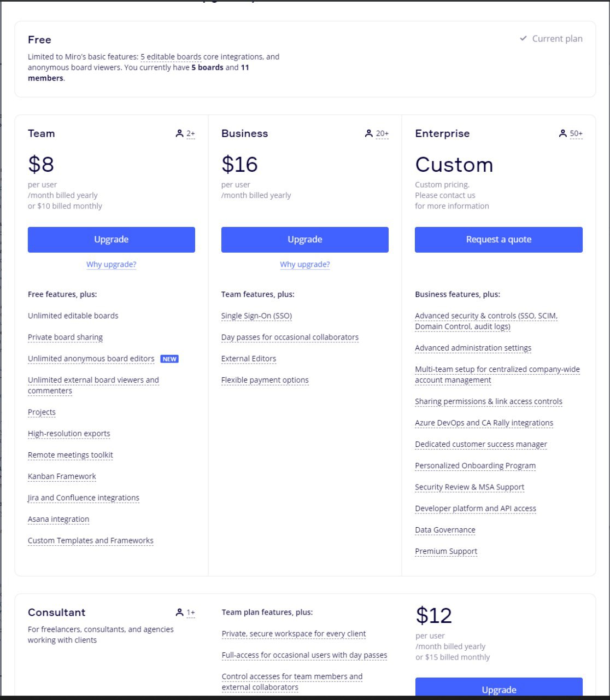Click the Enterprise plan 50+ users icon

click(563, 133)
